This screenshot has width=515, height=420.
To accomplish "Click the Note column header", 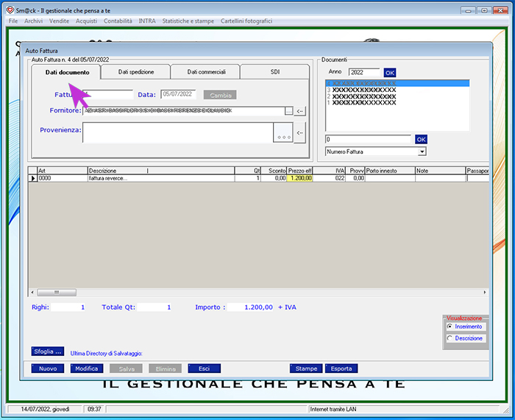I will tap(441, 171).
